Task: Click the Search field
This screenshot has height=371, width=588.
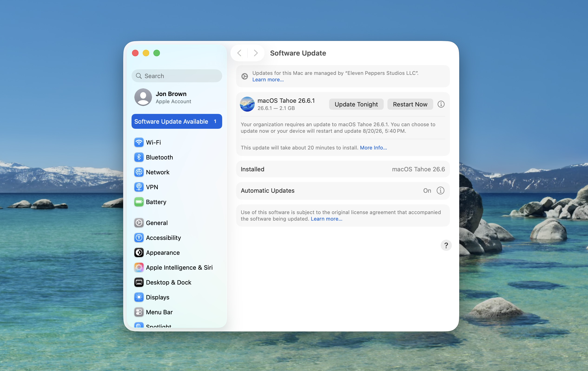Action: [177, 76]
